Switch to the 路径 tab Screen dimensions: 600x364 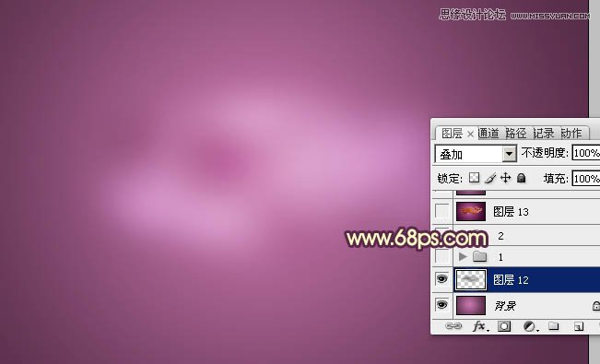point(516,134)
